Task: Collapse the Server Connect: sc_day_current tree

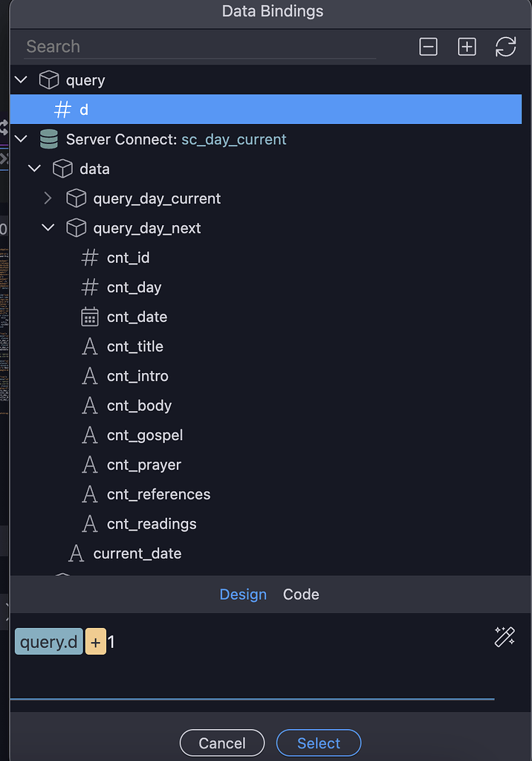Action: point(21,139)
